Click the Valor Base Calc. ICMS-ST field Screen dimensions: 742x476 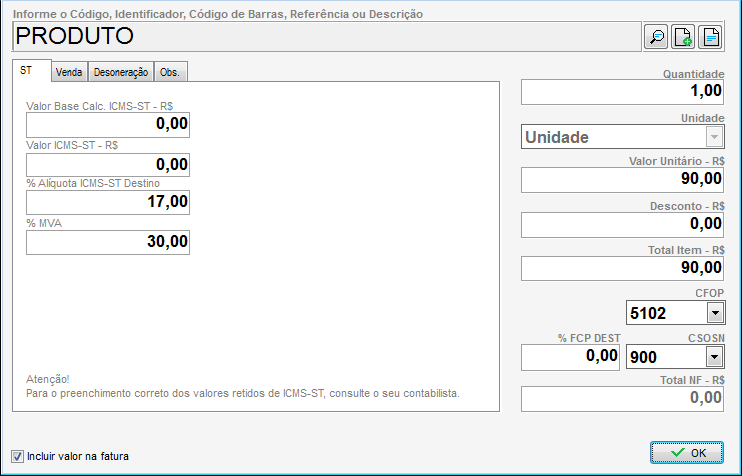(108, 125)
